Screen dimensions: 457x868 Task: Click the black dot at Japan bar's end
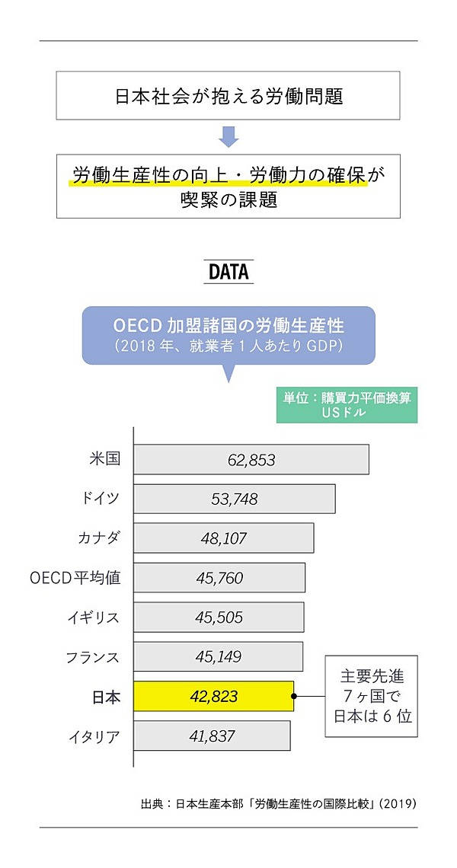tap(294, 696)
